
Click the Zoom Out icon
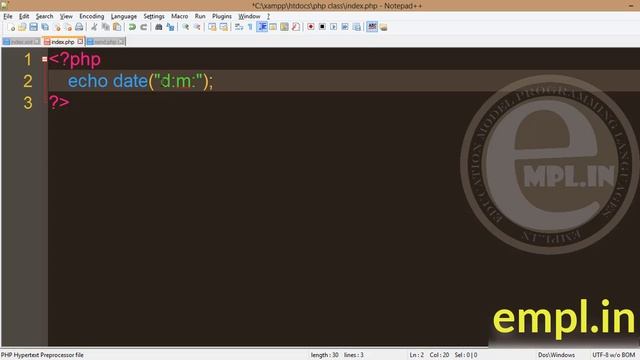[x=197, y=27]
